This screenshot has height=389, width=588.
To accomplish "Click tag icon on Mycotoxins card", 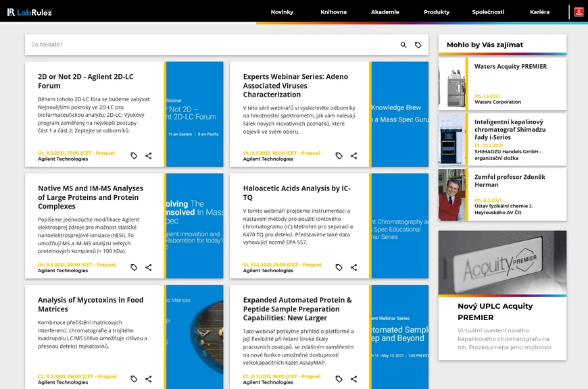I will pos(134,379).
